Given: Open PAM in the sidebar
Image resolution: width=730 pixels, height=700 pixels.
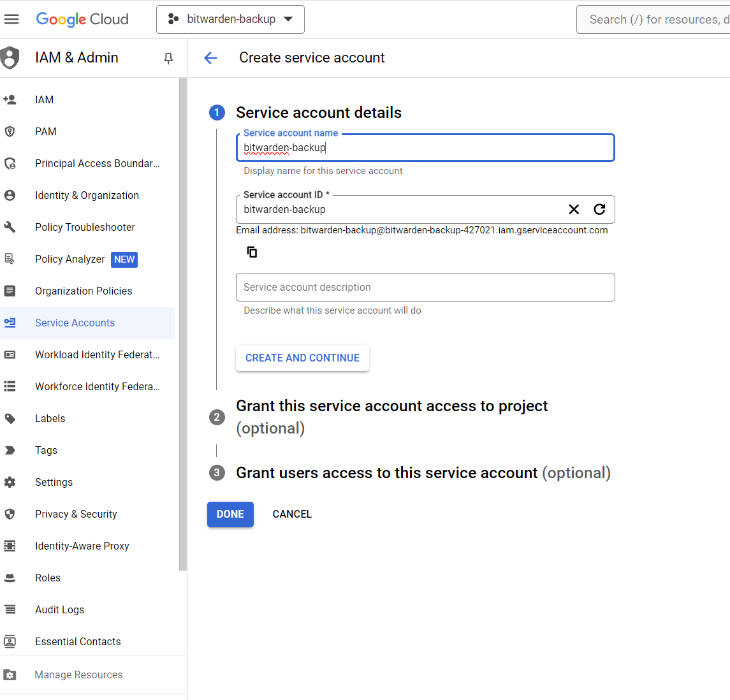Looking at the screenshot, I should click(x=46, y=132).
